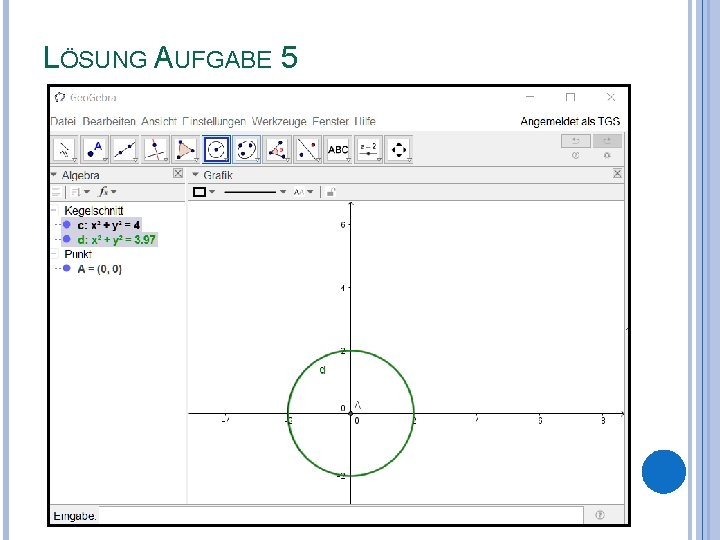Select equation c: x² + y² = 4
The height and width of the screenshot is (540, 720).
[109, 225]
